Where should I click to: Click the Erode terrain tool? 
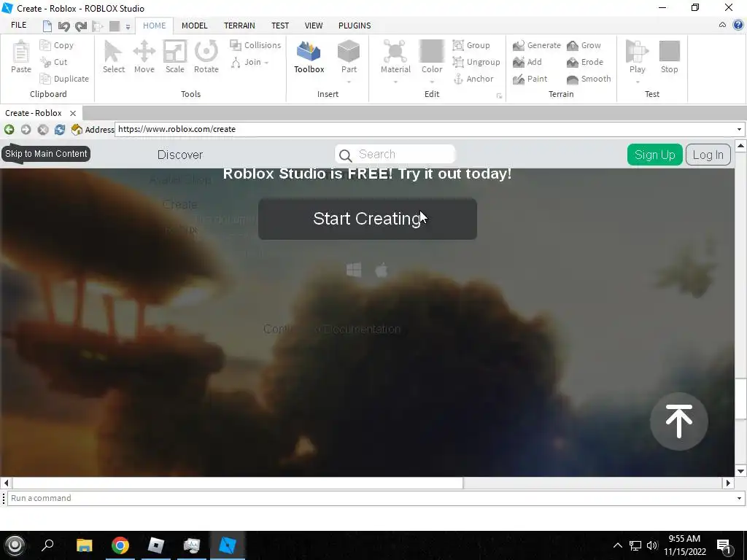pyautogui.click(x=585, y=62)
